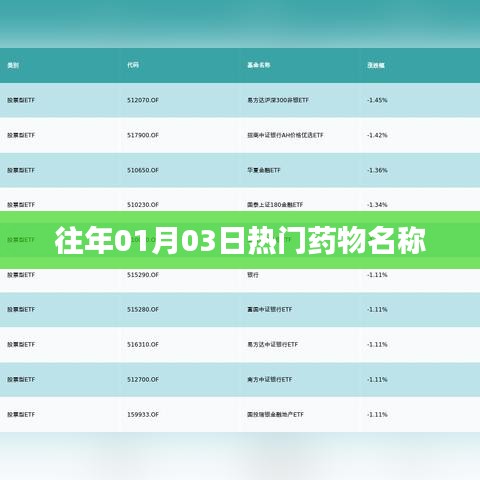Image resolution: width=480 pixels, height=480 pixels.
Task: Select fund code 510650.OF
Action: click(x=143, y=170)
